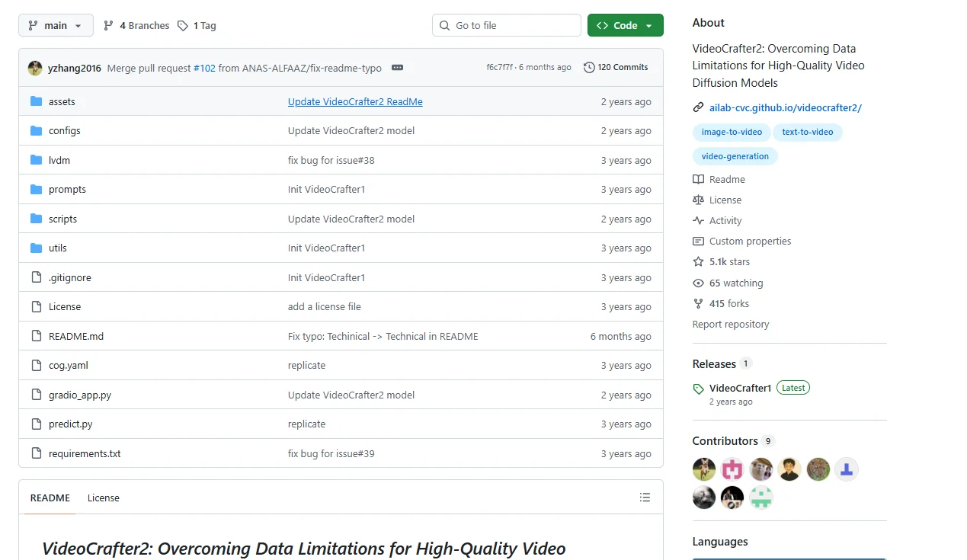Open the image-to-video topic tag
The height and width of the screenshot is (560, 967).
732,132
